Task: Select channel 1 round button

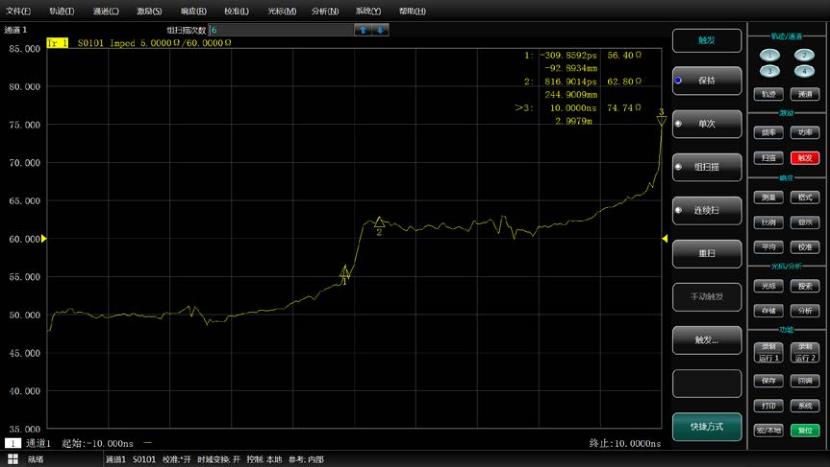Action: (x=769, y=55)
